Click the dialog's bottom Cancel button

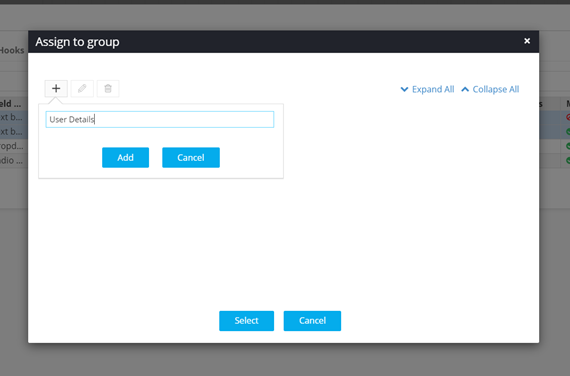(312, 321)
